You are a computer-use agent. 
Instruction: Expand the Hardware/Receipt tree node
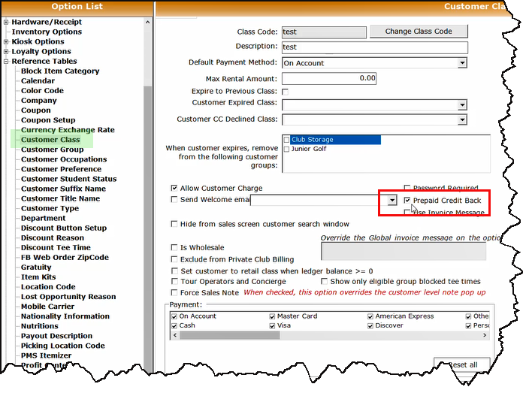(6, 22)
